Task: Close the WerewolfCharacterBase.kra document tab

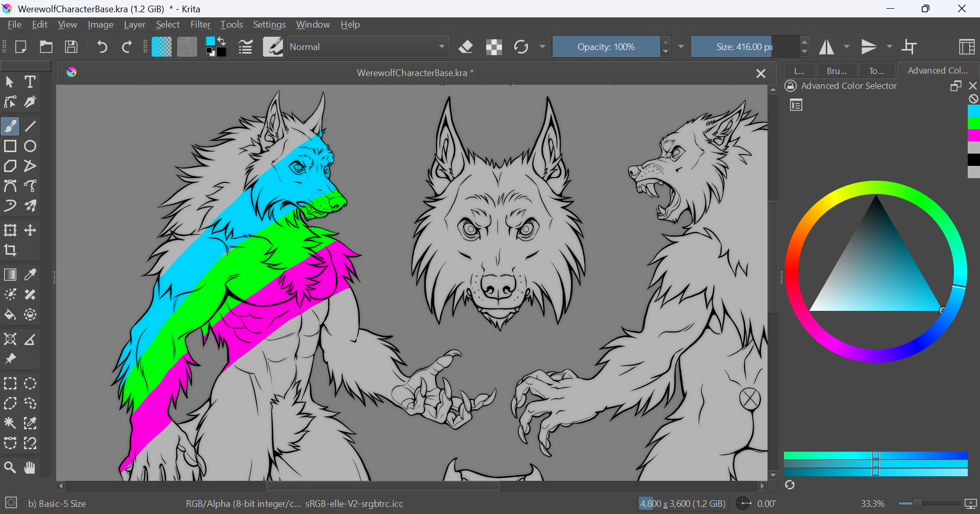Action: (760, 74)
